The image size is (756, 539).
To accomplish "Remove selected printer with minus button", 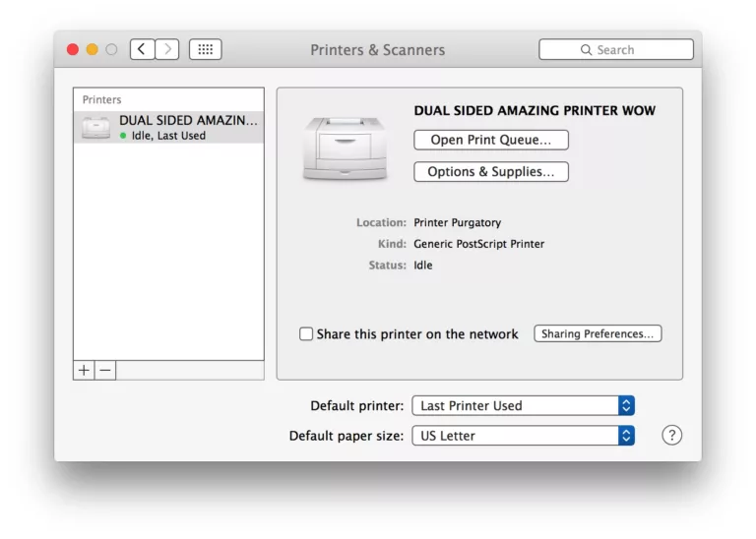I will pos(105,370).
